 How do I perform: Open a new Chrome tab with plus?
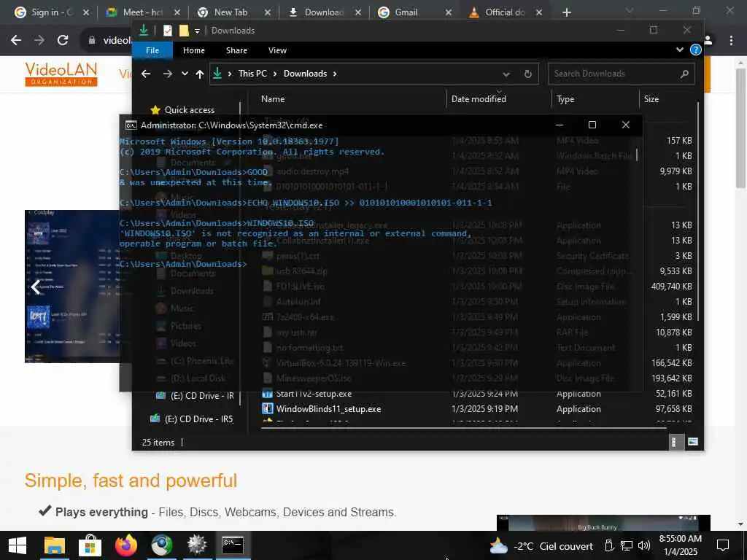[x=566, y=12]
